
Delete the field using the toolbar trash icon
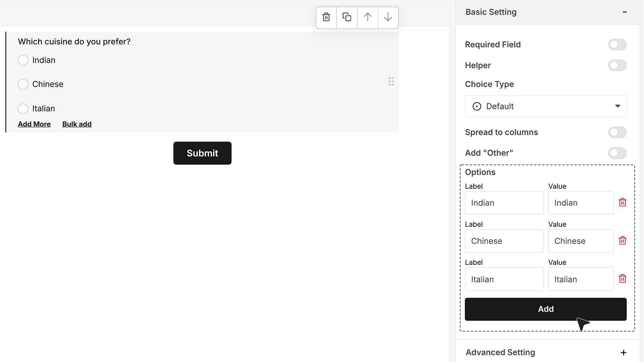326,17
